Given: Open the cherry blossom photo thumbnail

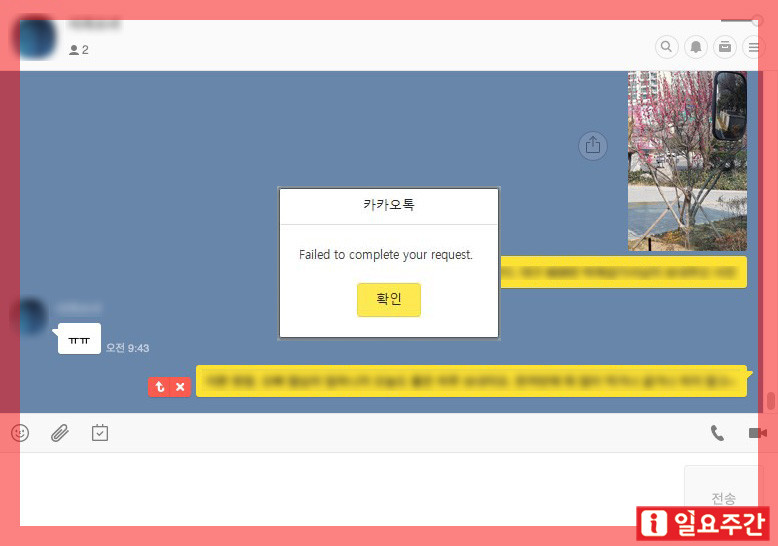Looking at the screenshot, I should (x=686, y=160).
